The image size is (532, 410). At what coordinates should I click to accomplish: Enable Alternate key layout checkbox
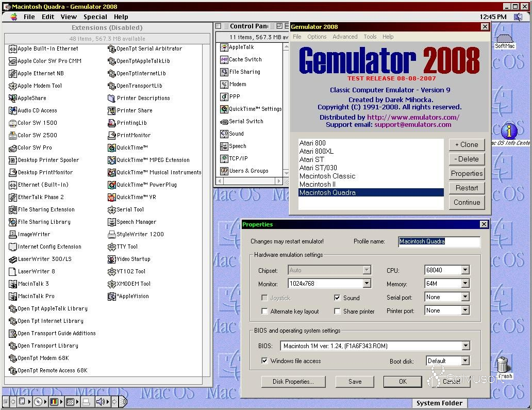(x=264, y=311)
